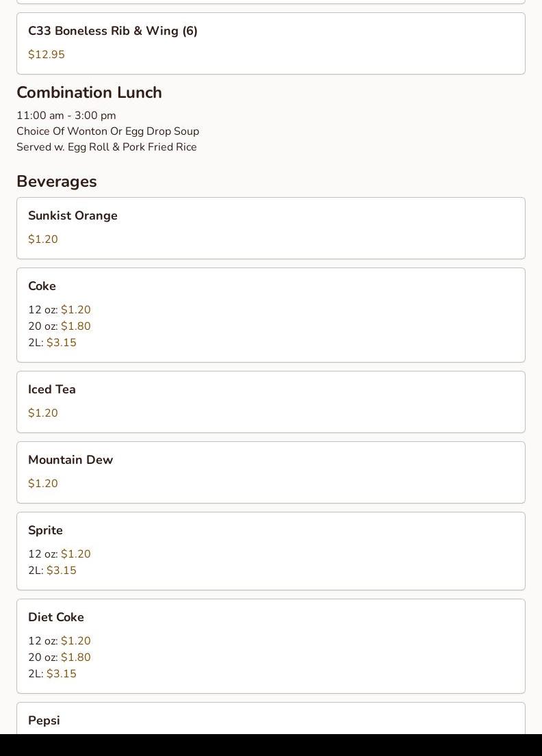This screenshot has height=756, width=542.
Task: Click Sprite 2L price $3.15
Action: point(61,571)
